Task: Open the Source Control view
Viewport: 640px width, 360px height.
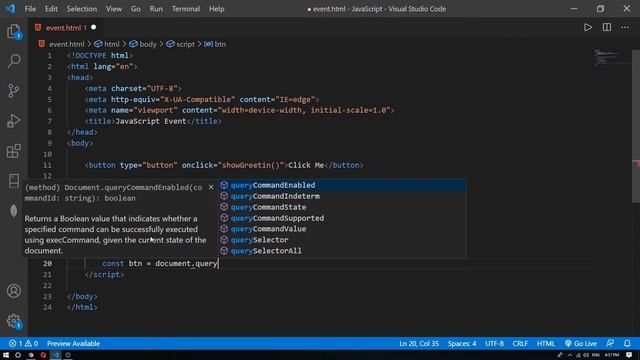Action: [13, 91]
